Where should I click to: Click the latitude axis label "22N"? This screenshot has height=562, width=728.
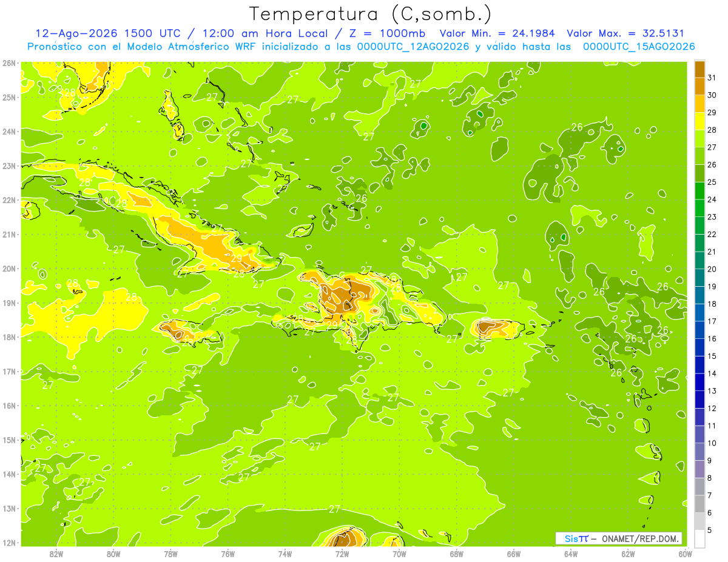8,200
